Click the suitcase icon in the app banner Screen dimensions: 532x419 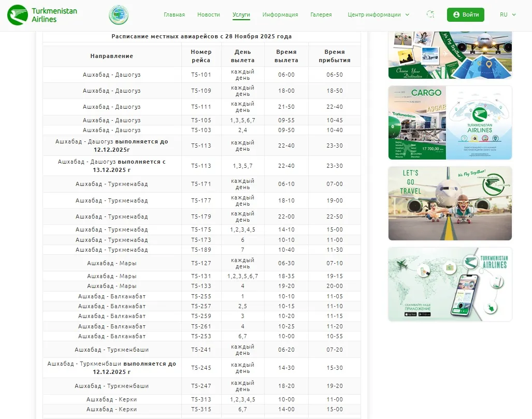pyautogui.click(x=449, y=267)
